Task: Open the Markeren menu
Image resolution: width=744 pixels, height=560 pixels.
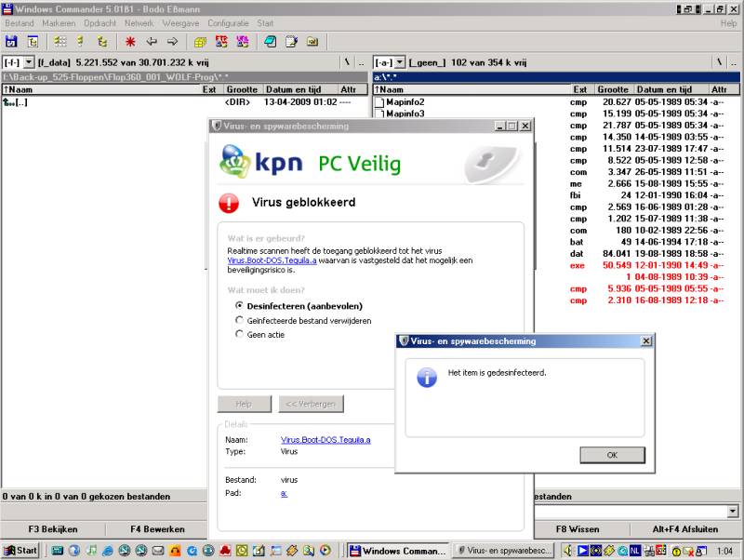Action: (x=59, y=23)
